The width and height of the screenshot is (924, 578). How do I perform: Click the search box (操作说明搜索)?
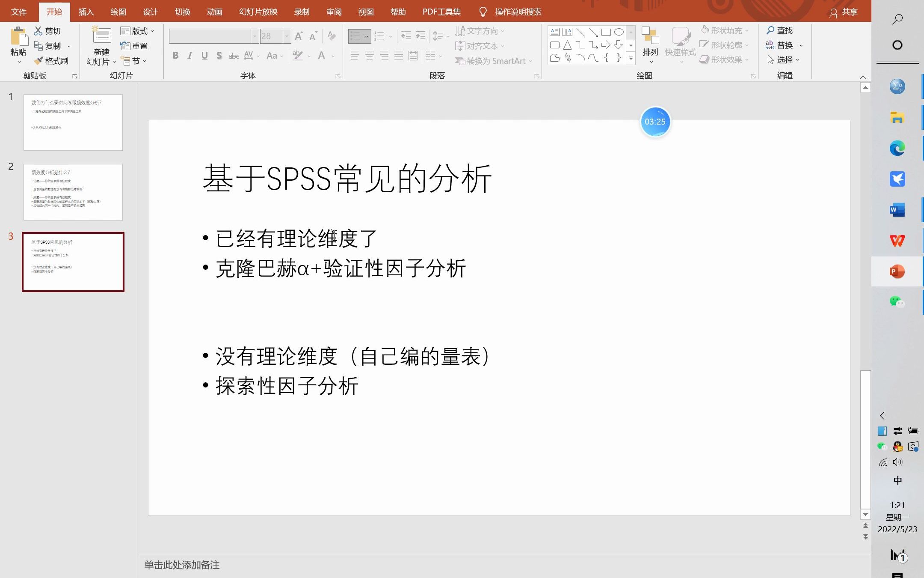click(518, 12)
